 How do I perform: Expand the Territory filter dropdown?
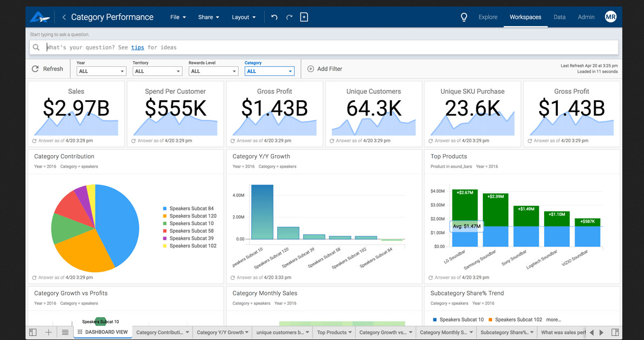(157, 71)
